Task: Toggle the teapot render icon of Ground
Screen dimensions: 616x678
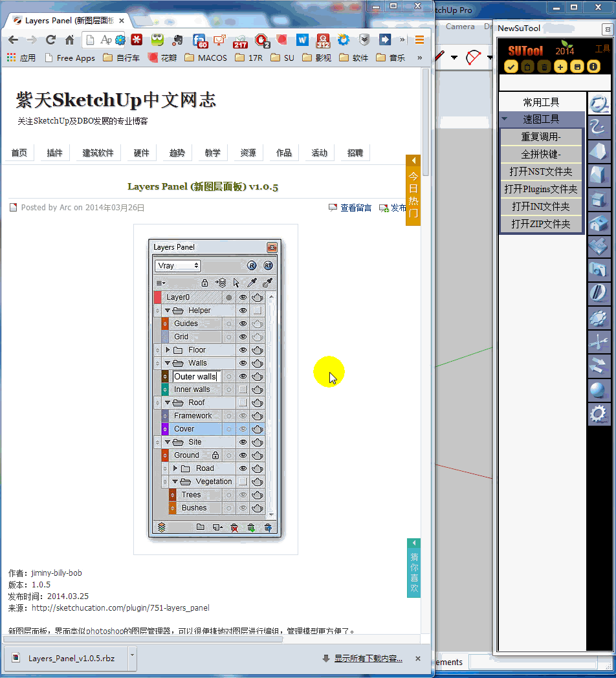Action: pos(258,455)
